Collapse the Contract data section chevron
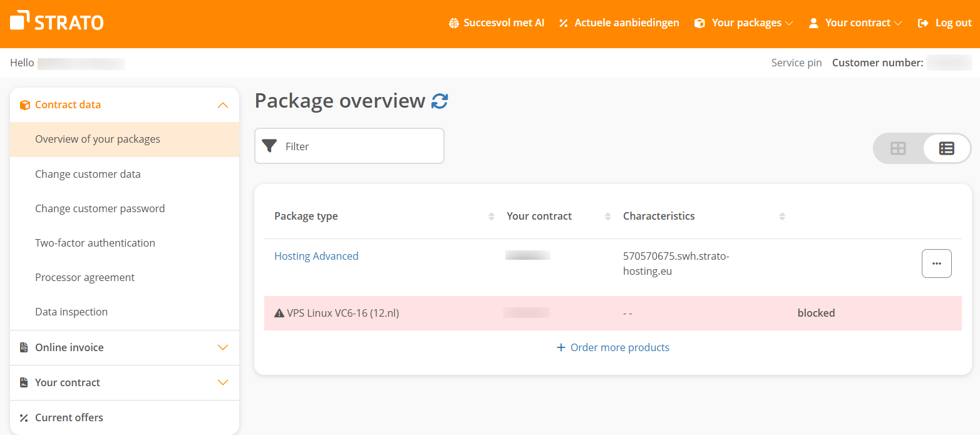 tap(222, 105)
